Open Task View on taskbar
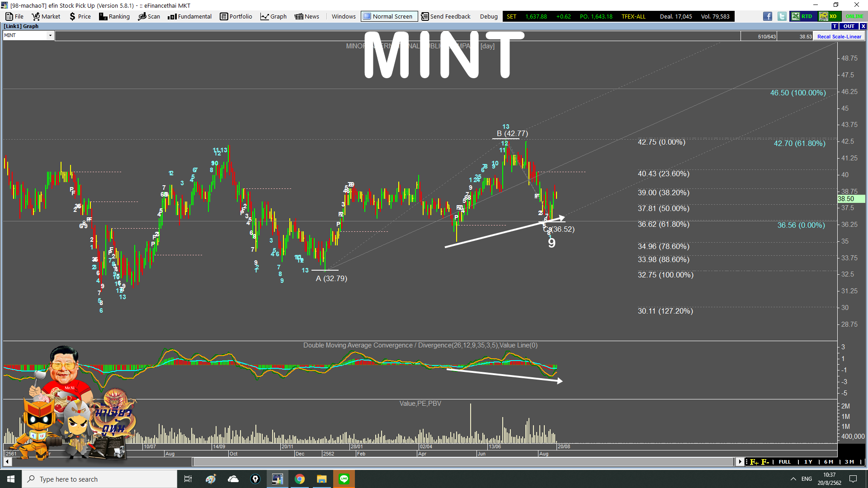 pyautogui.click(x=188, y=479)
